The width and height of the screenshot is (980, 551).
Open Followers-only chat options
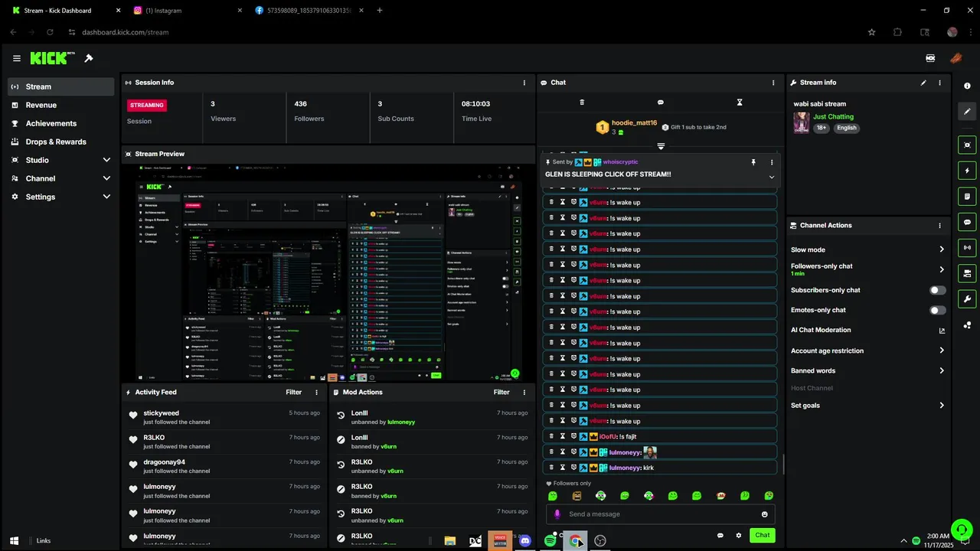point(867,269)
